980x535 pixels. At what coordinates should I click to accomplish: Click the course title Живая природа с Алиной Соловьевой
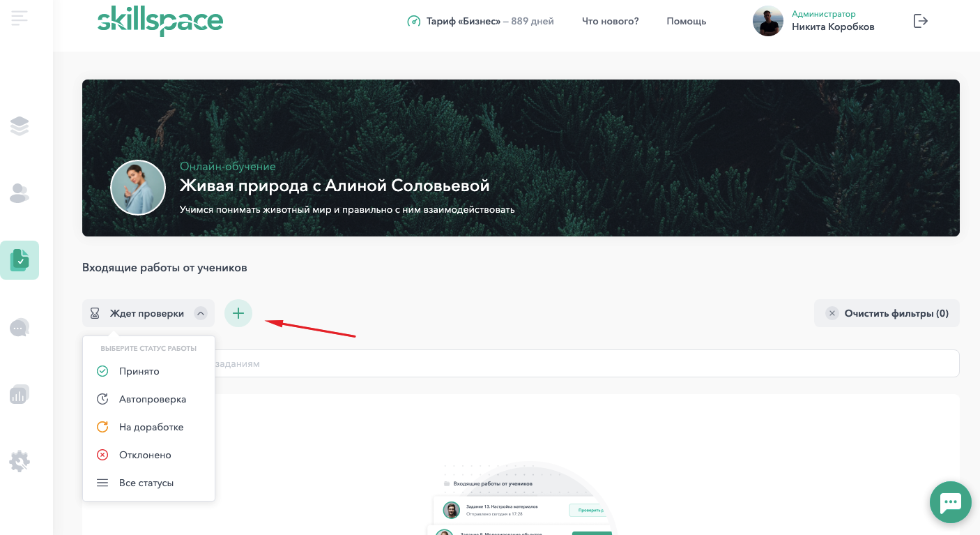[335, 186]
